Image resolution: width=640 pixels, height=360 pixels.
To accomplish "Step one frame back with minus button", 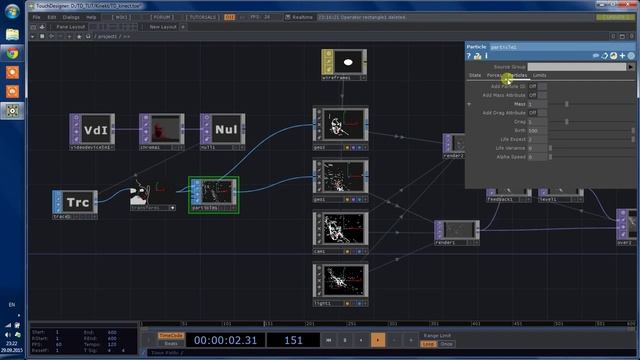I will (x=394, y=340).
